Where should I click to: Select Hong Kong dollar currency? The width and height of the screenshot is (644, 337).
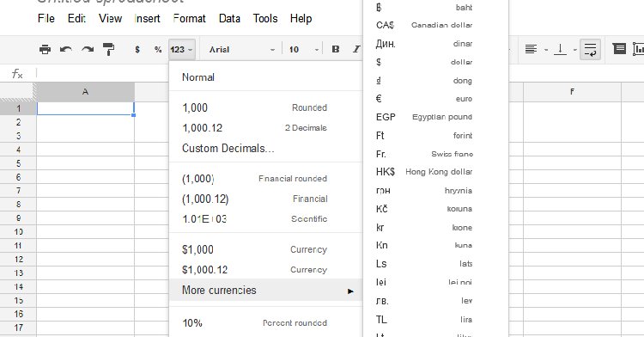coord(435,172)
